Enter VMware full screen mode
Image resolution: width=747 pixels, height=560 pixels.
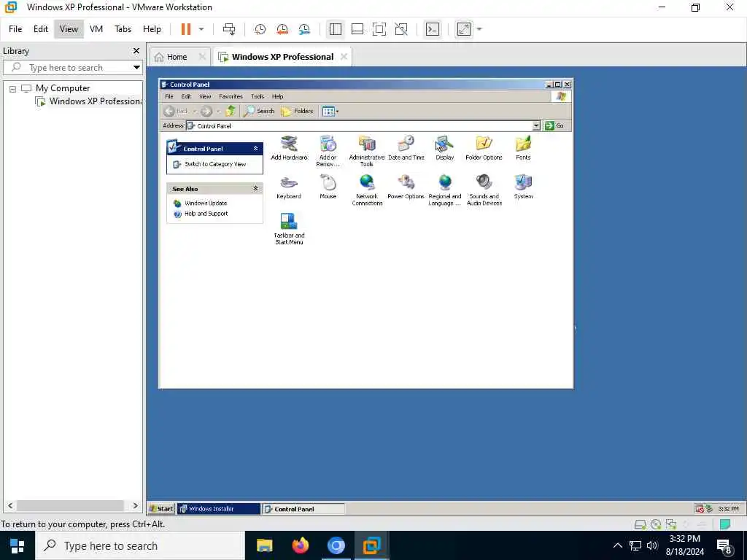[x=379, y=29]
